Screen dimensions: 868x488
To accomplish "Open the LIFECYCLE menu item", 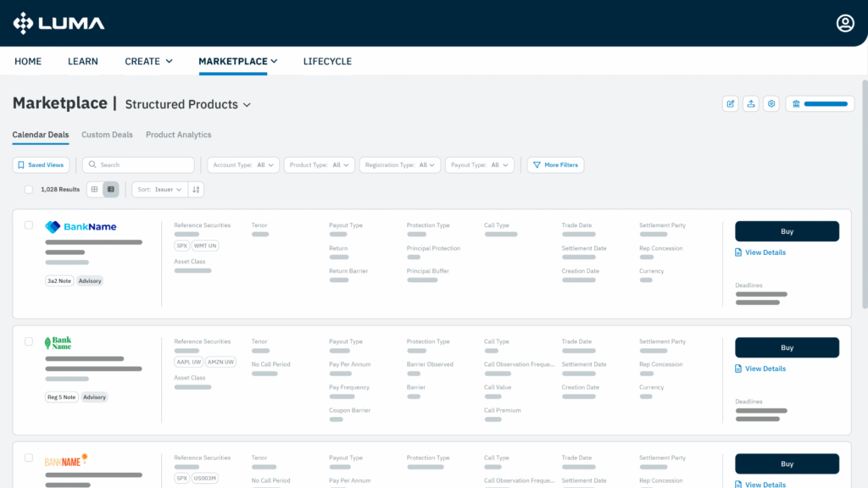I will [x=327, y=61].
